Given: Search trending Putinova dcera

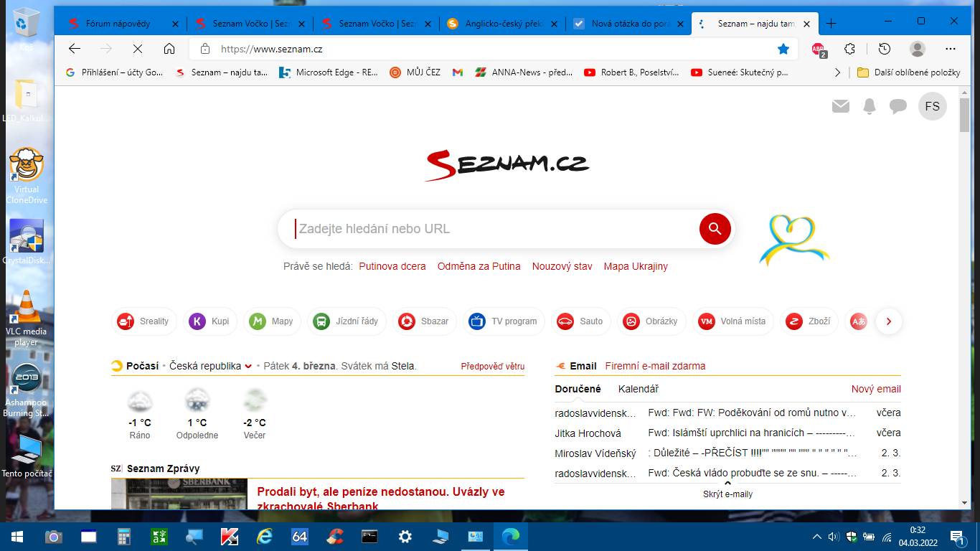Looking at the screenshot, I should [x=392, y=266].
